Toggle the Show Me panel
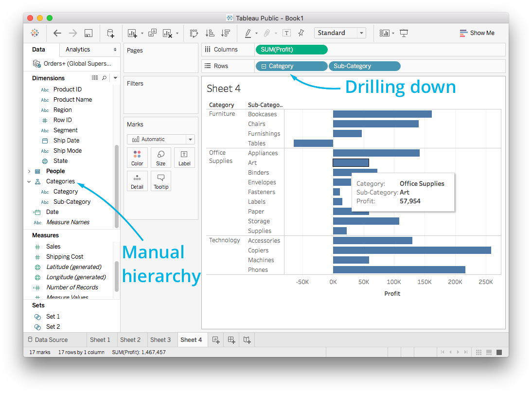This screenshot has width=532, height=393. pos(477,33)
